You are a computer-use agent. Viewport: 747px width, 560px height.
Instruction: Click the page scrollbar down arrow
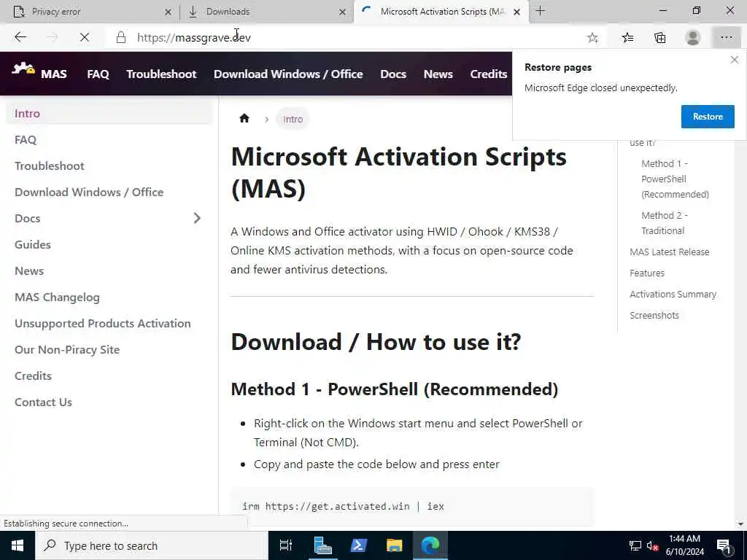(x=740, y=524)
